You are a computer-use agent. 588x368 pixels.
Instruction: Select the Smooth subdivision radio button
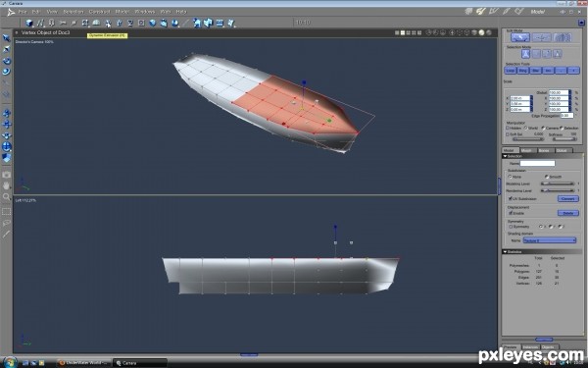coord(547,177)
